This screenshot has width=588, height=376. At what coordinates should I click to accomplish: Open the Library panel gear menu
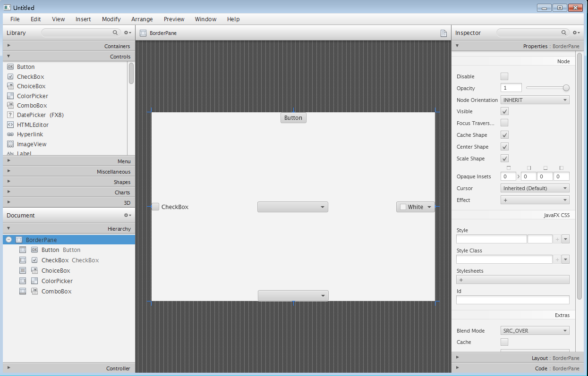tap(127, 33)
